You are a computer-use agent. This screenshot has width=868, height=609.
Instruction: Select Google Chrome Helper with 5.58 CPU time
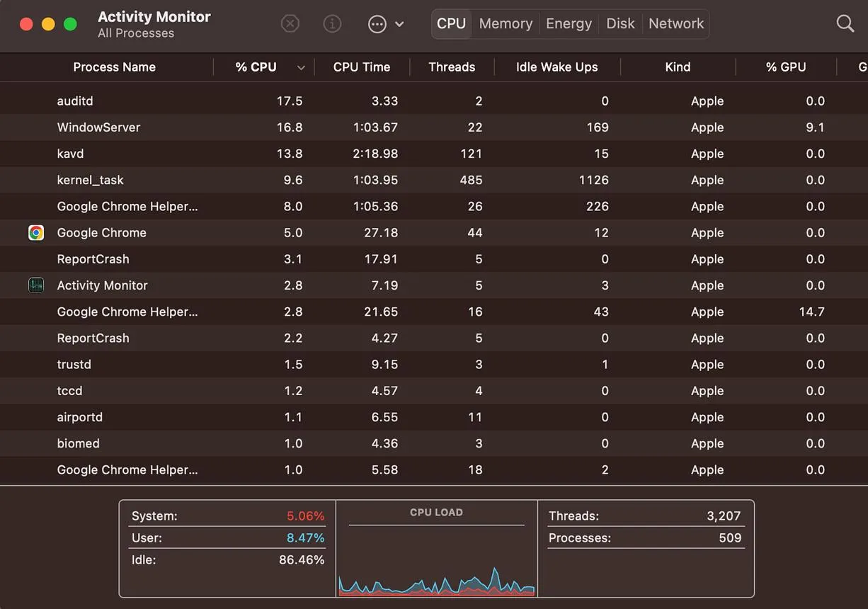tap(434, 469)
